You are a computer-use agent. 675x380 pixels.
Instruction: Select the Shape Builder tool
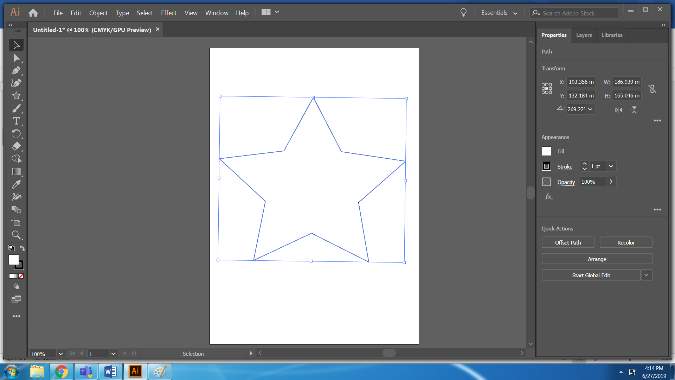[x=16, y=159]
